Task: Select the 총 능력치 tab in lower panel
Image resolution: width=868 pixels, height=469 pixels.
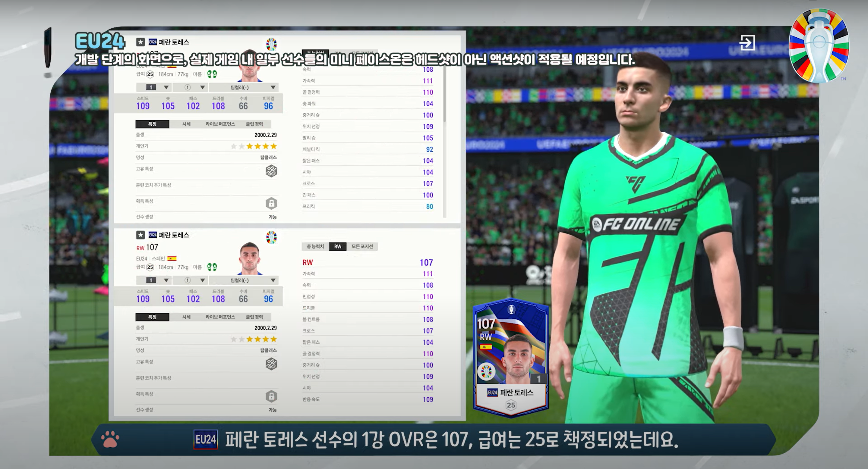Action: coord(315,246)
